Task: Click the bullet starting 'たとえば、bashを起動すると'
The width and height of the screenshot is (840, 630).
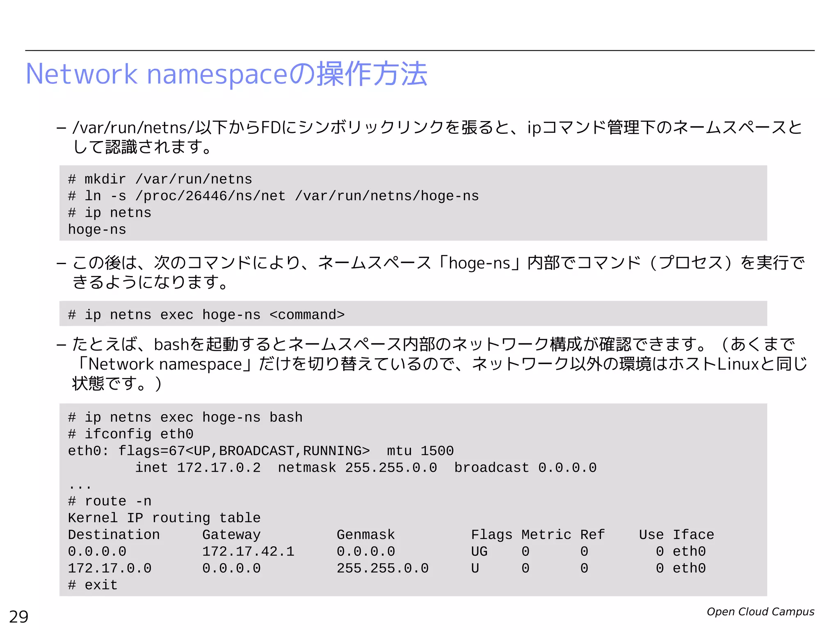Action: click(x=432, y=363)
